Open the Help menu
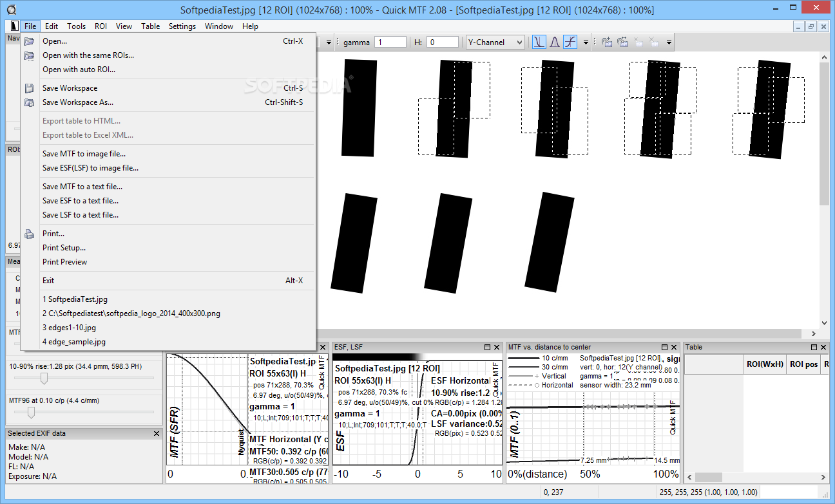The image size is (835, 504). 250,26
